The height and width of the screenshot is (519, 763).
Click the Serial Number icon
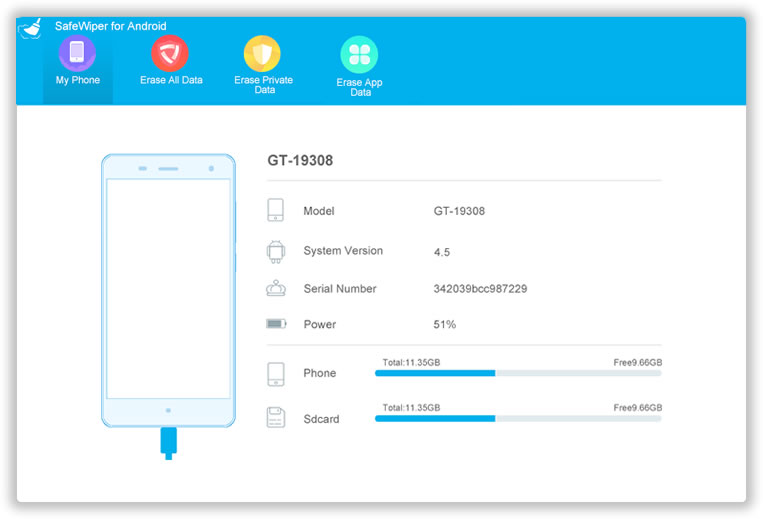(x=276, y=289)
